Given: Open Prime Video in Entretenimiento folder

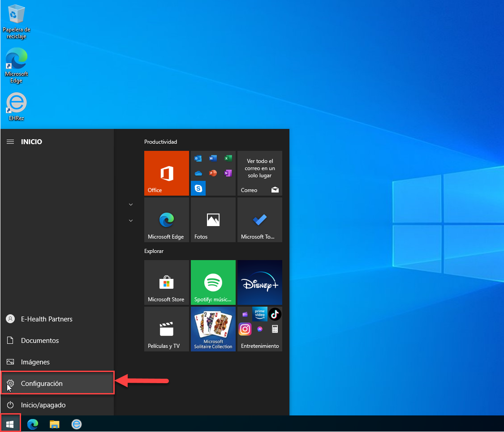Looking at the screenshot, I should [260, 314].
